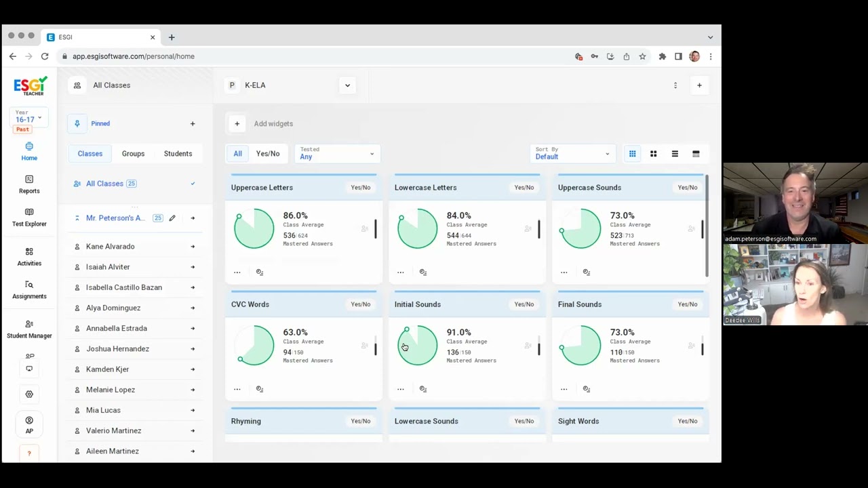
Task: Bookmark page with star icon
Action: click(642, 56)
